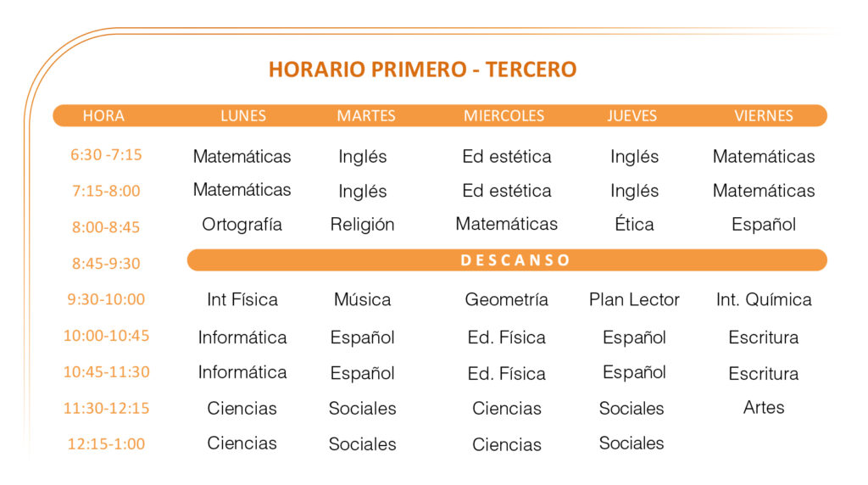Select the HORA column header
868x485 pixels.
click(x=103, y=116)
